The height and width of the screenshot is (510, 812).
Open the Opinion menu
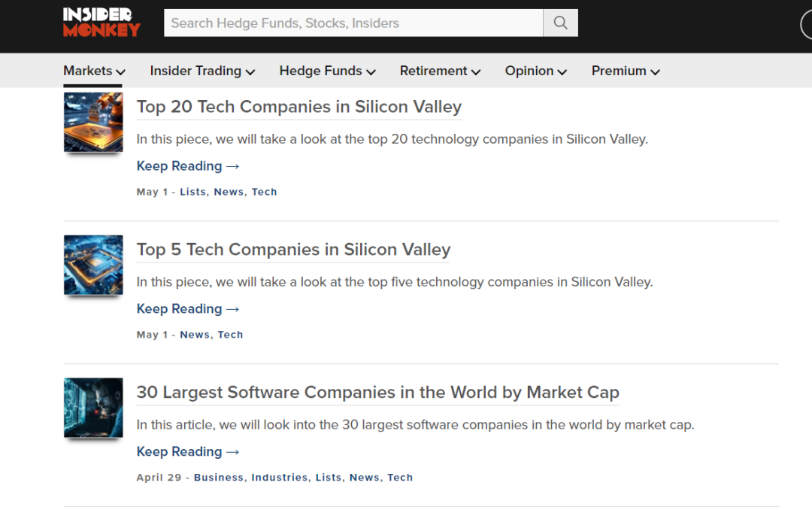535,71
